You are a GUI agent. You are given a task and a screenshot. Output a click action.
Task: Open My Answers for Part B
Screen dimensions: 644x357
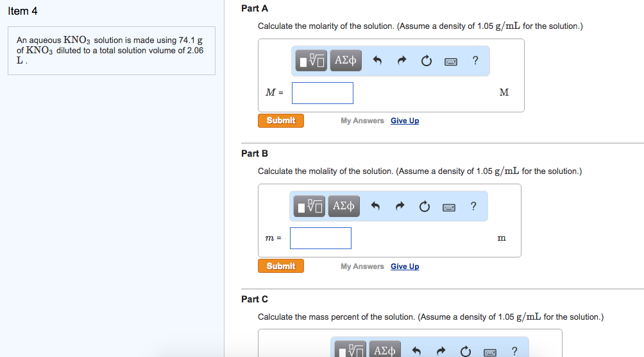(x=362, y=266)
